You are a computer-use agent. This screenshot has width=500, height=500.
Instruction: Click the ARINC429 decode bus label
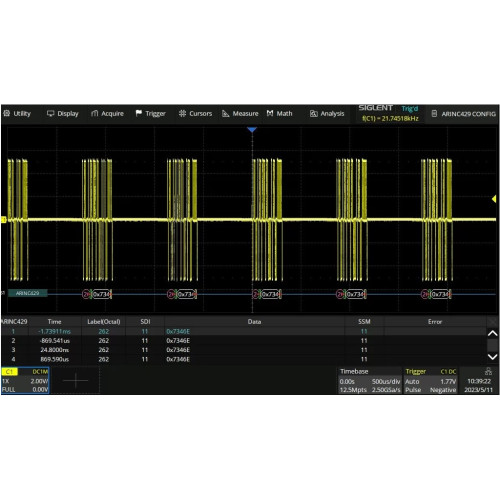28,293
